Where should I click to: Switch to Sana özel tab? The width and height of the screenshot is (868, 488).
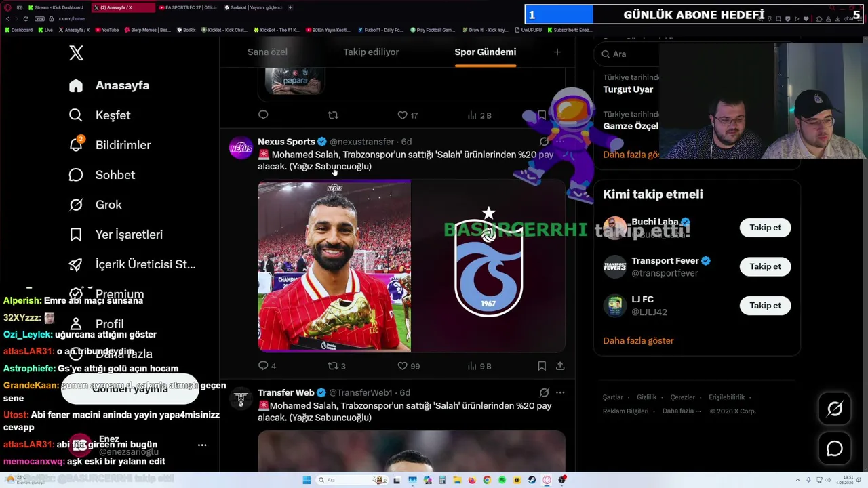pos(267,52)
